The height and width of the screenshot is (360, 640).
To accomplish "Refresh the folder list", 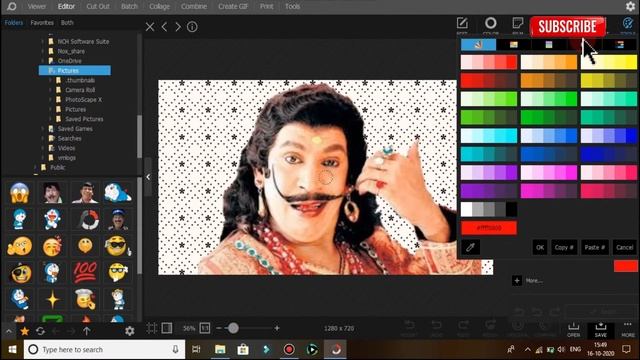I will coord(40,331).
